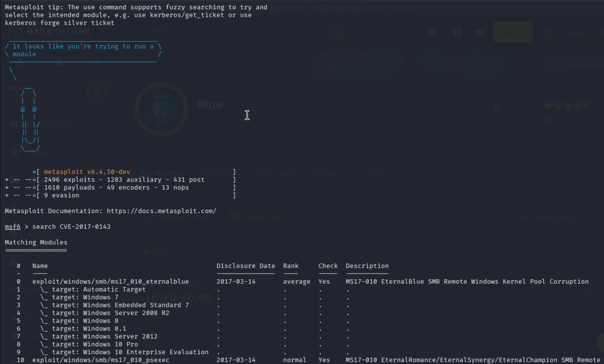Select exploit/windows/smb/ms17_010_psexec module name
This screenshot has height=364, width=604.
[101, 360]
